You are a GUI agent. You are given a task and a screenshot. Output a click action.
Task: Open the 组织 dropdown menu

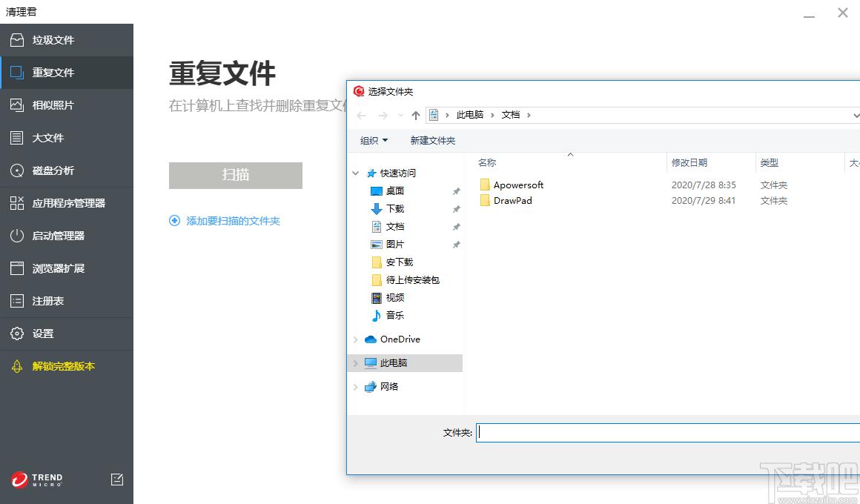pyautogui.click(x=374, y=140)
